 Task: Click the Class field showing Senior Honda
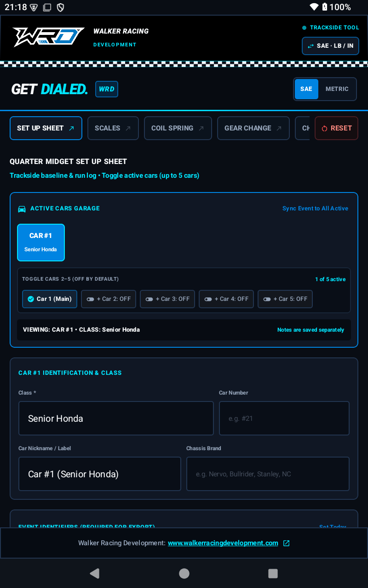(116, 418)
